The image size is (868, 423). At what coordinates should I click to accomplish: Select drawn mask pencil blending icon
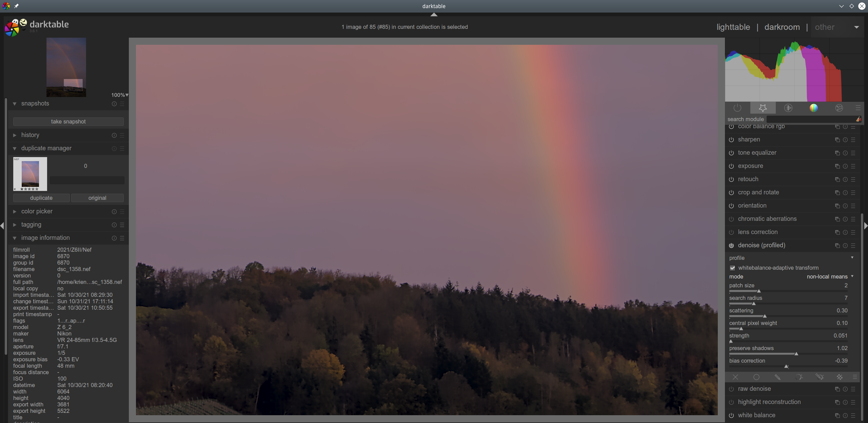pyautogui.click(x=777, y=377)
